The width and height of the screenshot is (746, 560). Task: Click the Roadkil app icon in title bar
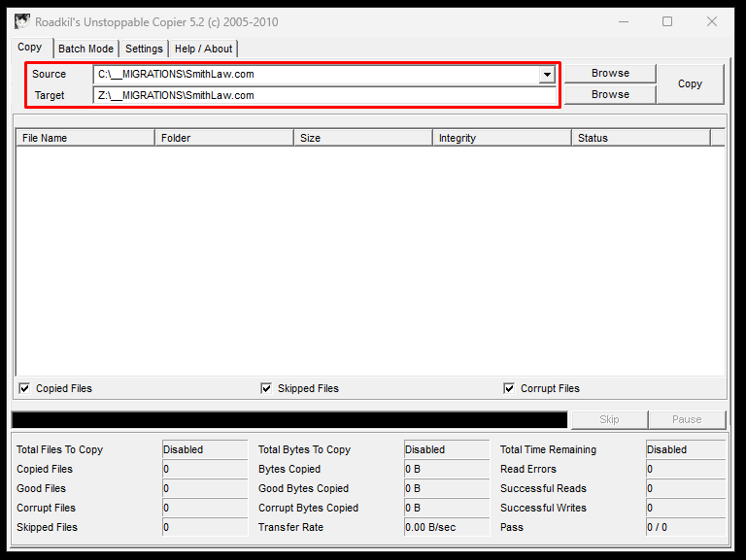pyautogui.click(x=21, y=21)
